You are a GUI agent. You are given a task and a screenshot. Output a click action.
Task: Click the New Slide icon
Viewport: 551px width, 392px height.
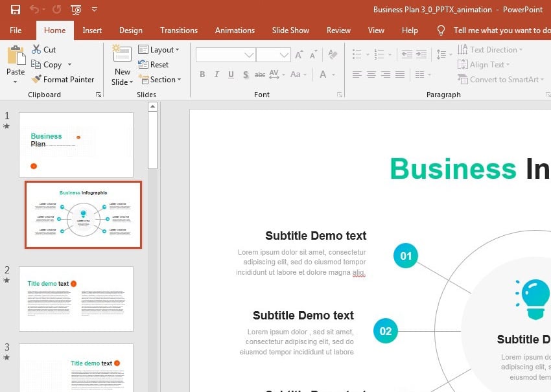(121, 54)
